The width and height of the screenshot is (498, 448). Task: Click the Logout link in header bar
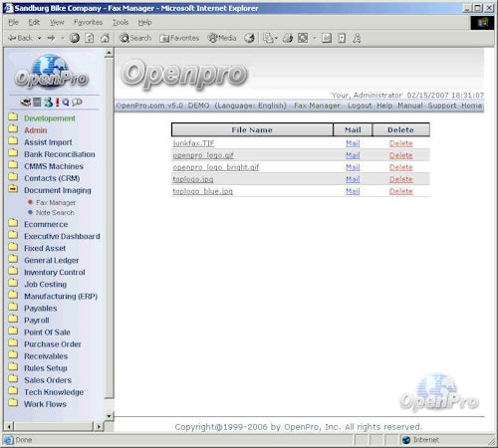point(360,106)
